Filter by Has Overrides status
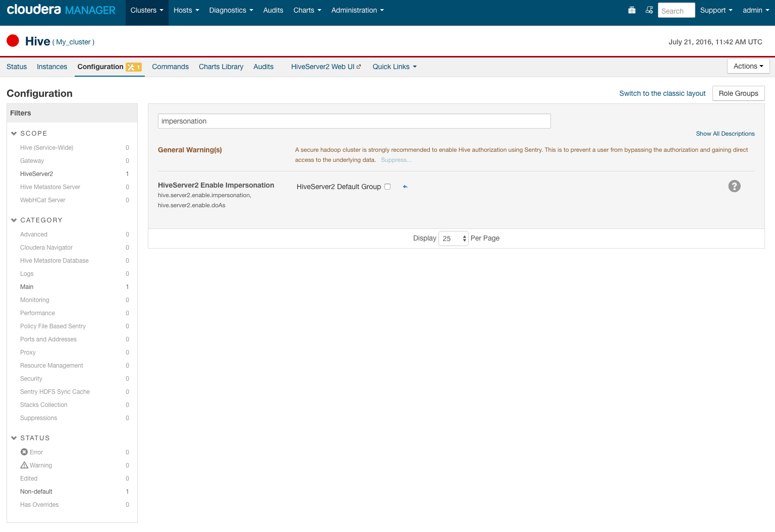Image resolution: width=775 pixels, height=532 pixels. click(74, 505)
